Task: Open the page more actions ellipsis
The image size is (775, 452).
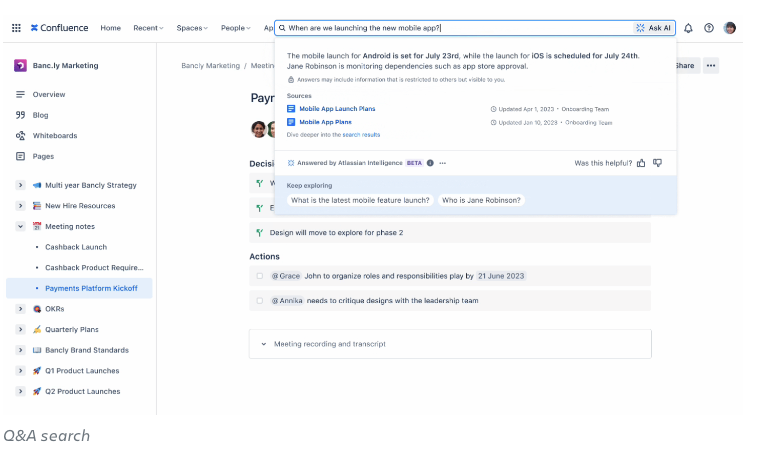Action: point(711,65)
